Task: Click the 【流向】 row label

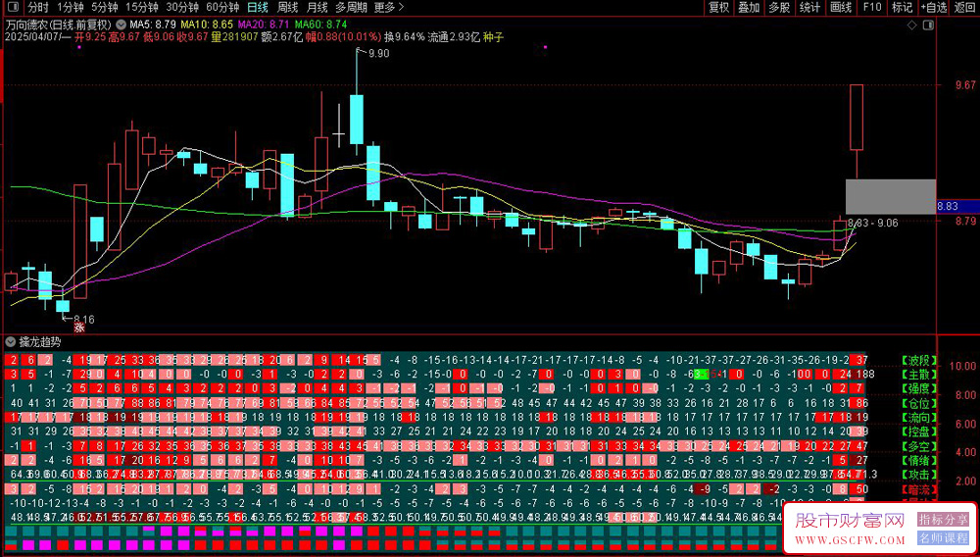Action: [x=919, y=417]
